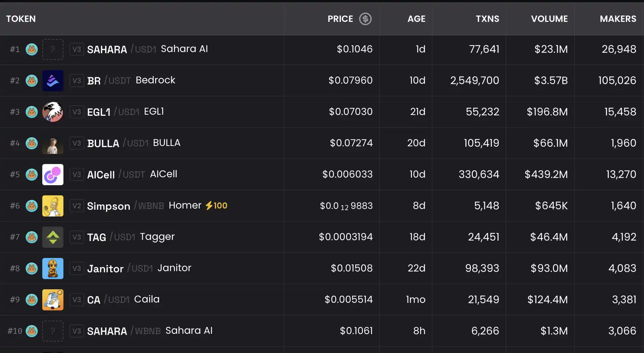Image resolution: width=644 pixels, height=353 pixels.
Task: Toggle price currency with dollar icon
Action: pos(365,19)
